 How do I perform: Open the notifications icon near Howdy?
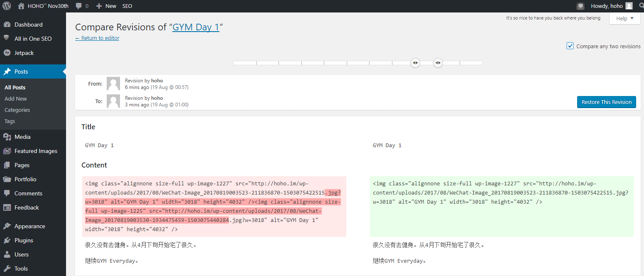click(580, 6)
